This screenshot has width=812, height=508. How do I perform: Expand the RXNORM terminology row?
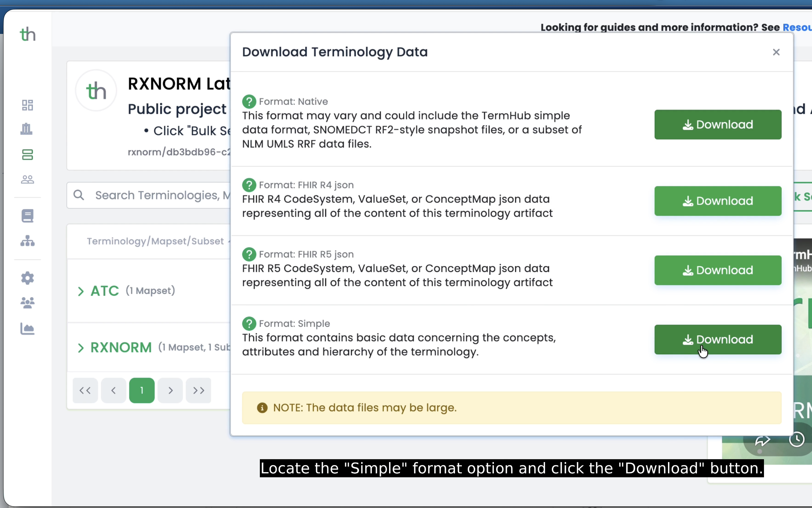[81, 348]
